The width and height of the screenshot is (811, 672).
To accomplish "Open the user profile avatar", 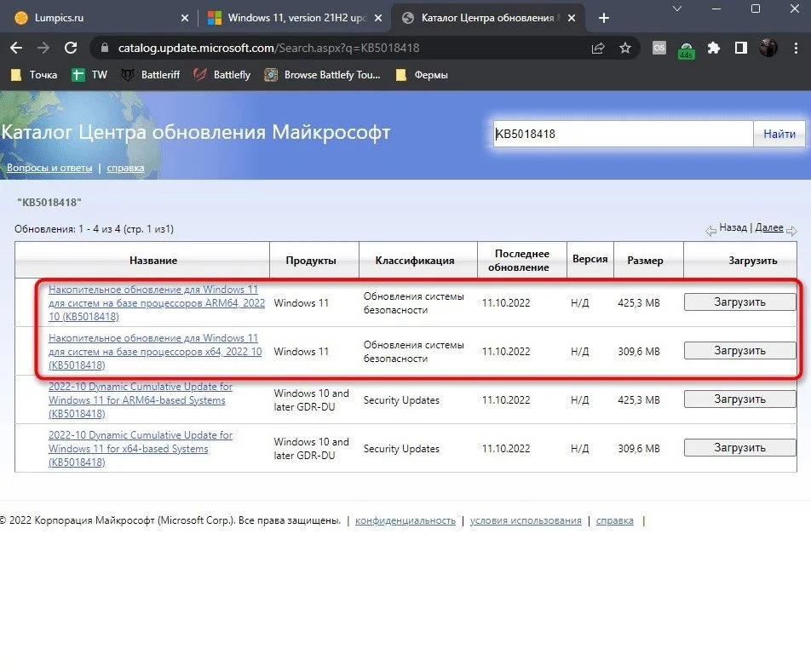I will 768,48.
